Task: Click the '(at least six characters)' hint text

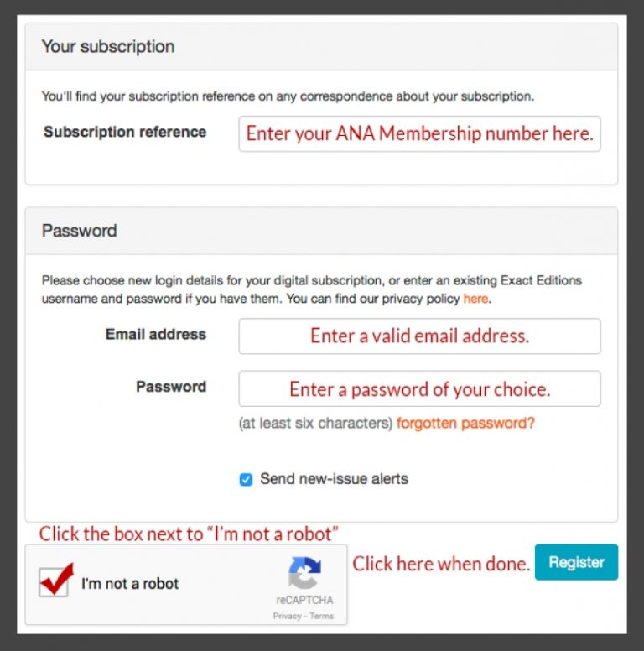Action: [315, 424]
